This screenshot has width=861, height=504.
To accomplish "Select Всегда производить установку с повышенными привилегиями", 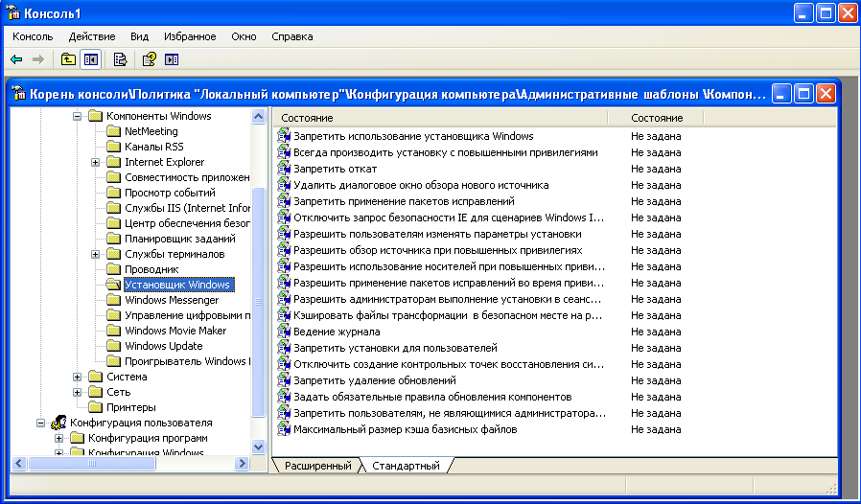I will coord(445,152).
